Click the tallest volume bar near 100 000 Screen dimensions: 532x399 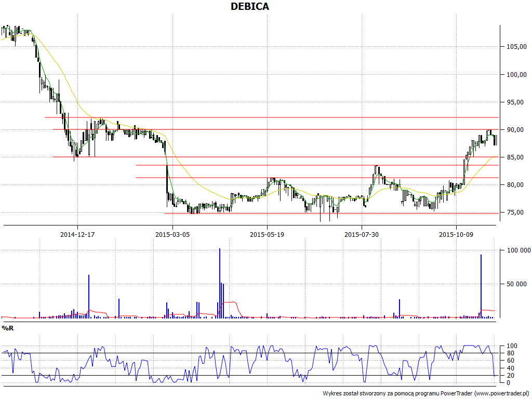(220, 283)
